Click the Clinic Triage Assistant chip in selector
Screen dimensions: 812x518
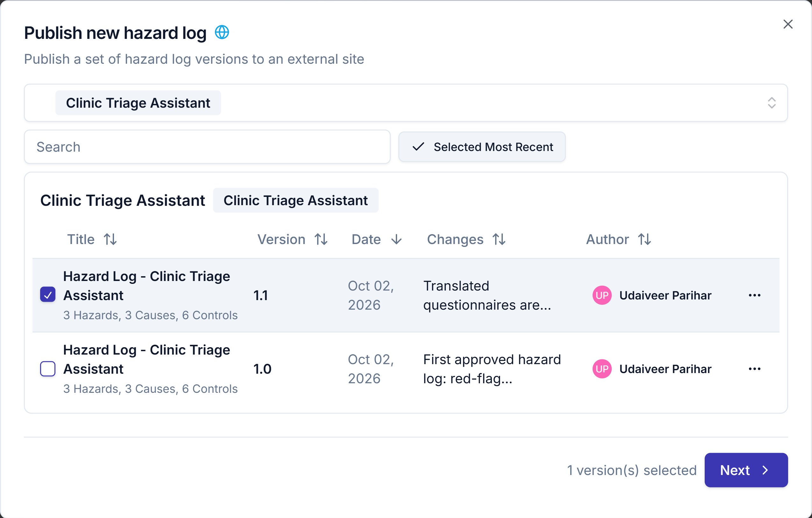tap(138, 103)
